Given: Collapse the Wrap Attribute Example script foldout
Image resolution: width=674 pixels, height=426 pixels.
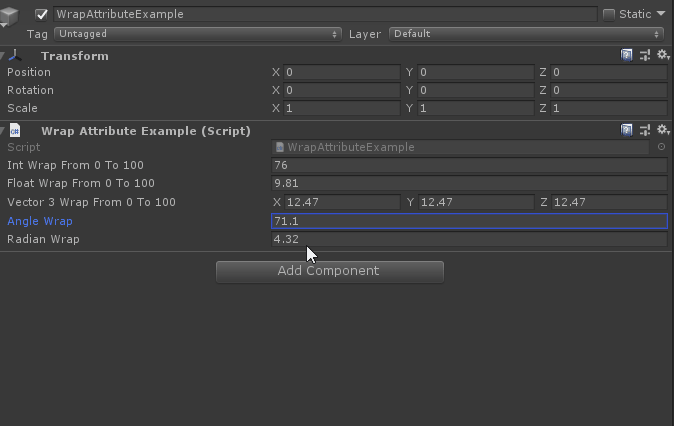Looking at the screenshot, I should pyautogui.click(x=4, y=131).
